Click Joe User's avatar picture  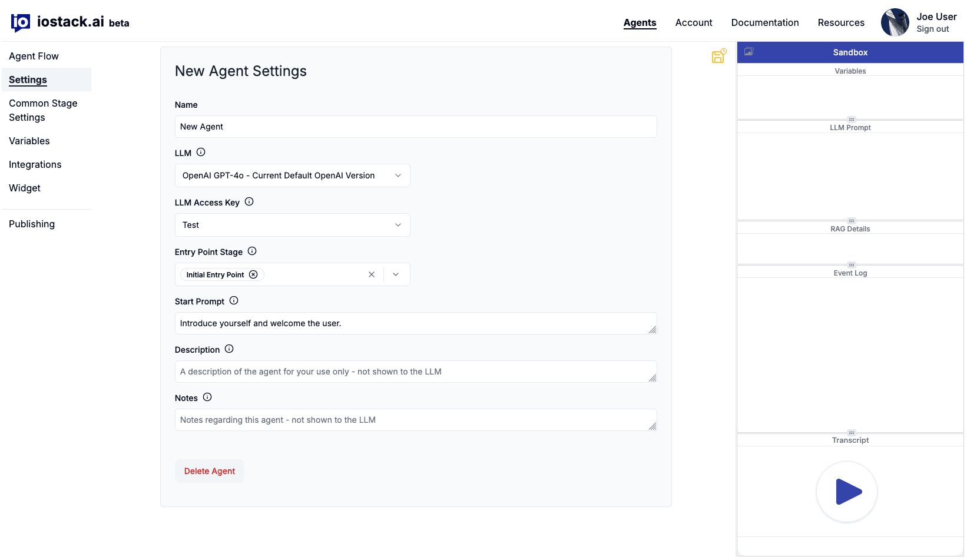(895, 22)
